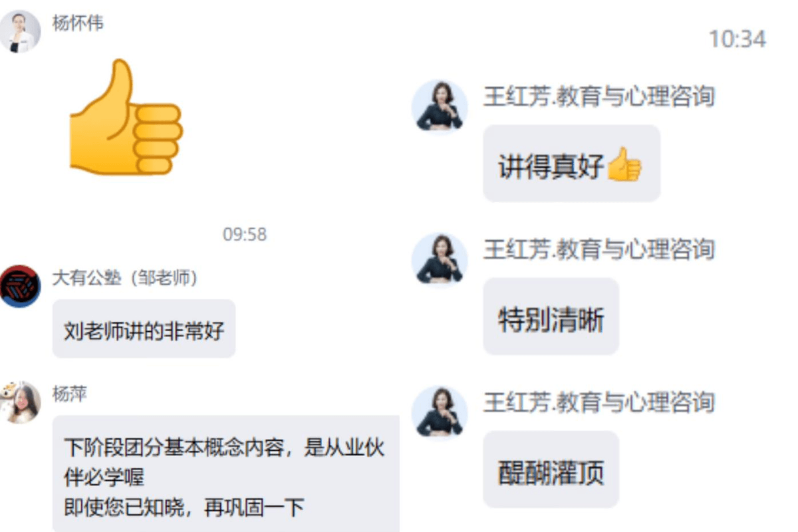Click the large thumbs-up sticker from 杨怀伟
798x532 pixels.
tap(126, 118)
